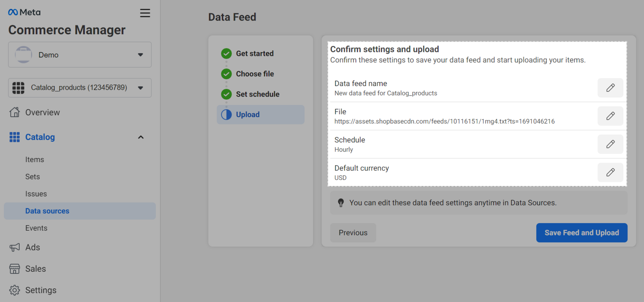Click Save Feed and Upload

[582, 233]
